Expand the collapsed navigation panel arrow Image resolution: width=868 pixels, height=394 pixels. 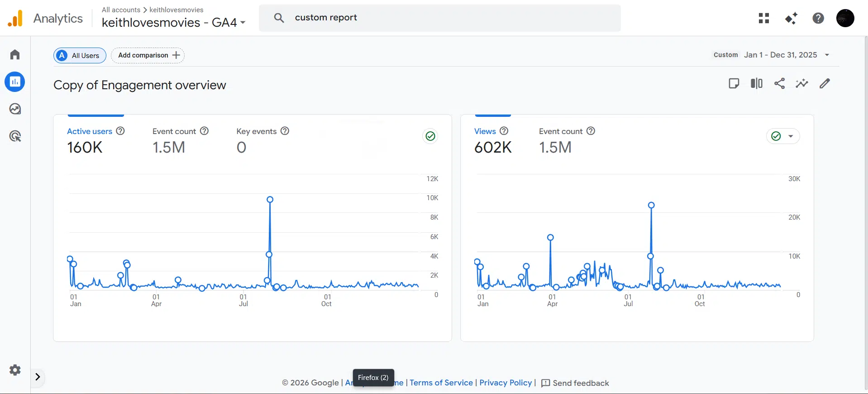pos(38,377)
